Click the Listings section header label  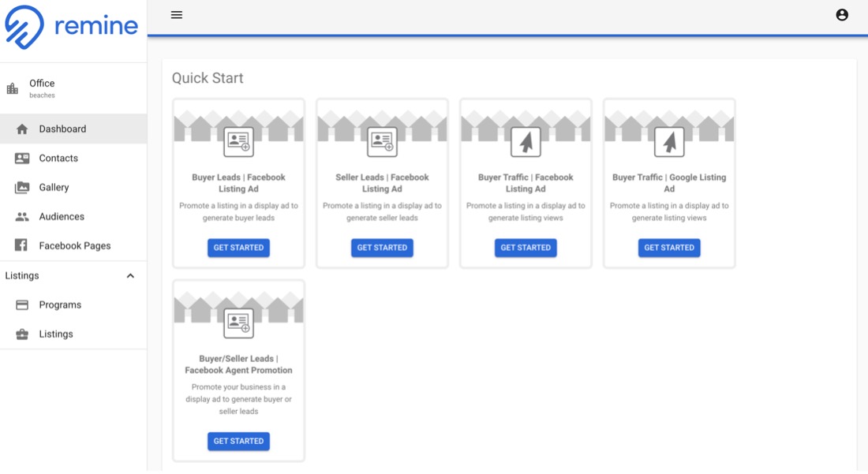[x=22, y=275]
